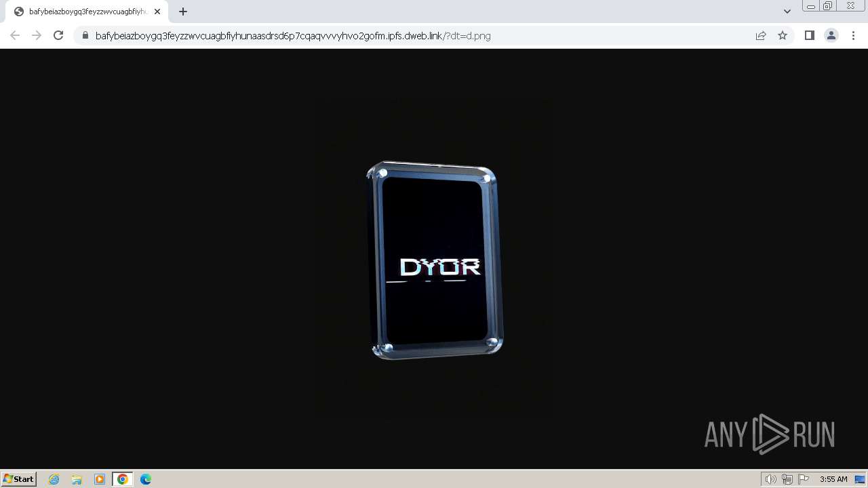Click the monitor icon beside the clock
Viewport: 868px width, 488px height.
pos(860,479)
